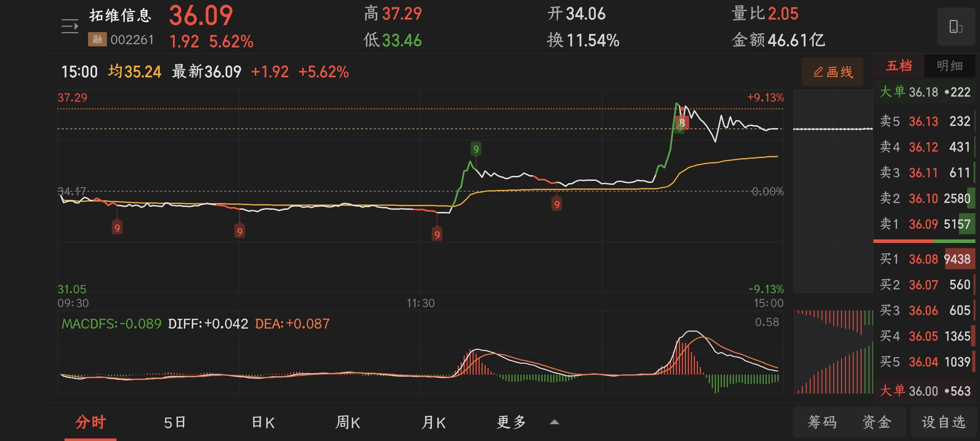The image size is (980, 441).
Task: Select the 日K chart tab
Action: click(x=263, y=422)
